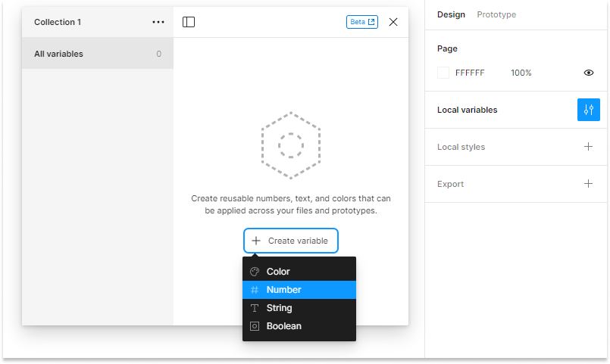
Task: Edit the FFFFFF hex color field
Action: coord(470,73)
